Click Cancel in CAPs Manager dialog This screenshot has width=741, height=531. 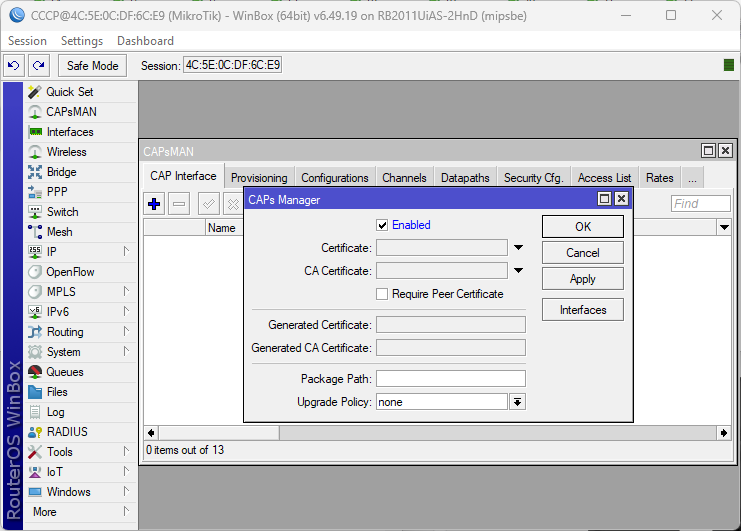click(x=583, y=253)
